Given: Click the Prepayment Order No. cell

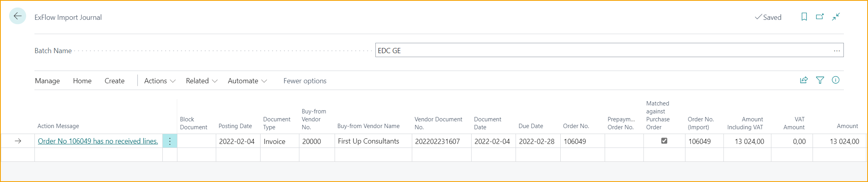Looking at the screenshot, I should click(x=624, y=141).
